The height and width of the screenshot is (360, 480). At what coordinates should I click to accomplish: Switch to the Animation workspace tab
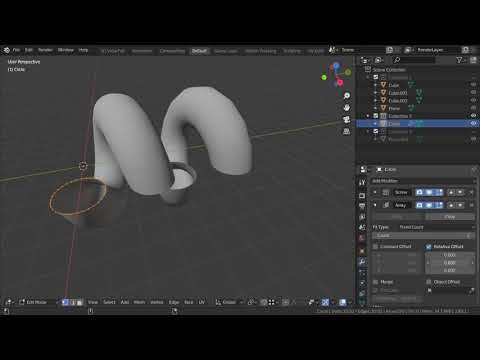click(142, 51)
